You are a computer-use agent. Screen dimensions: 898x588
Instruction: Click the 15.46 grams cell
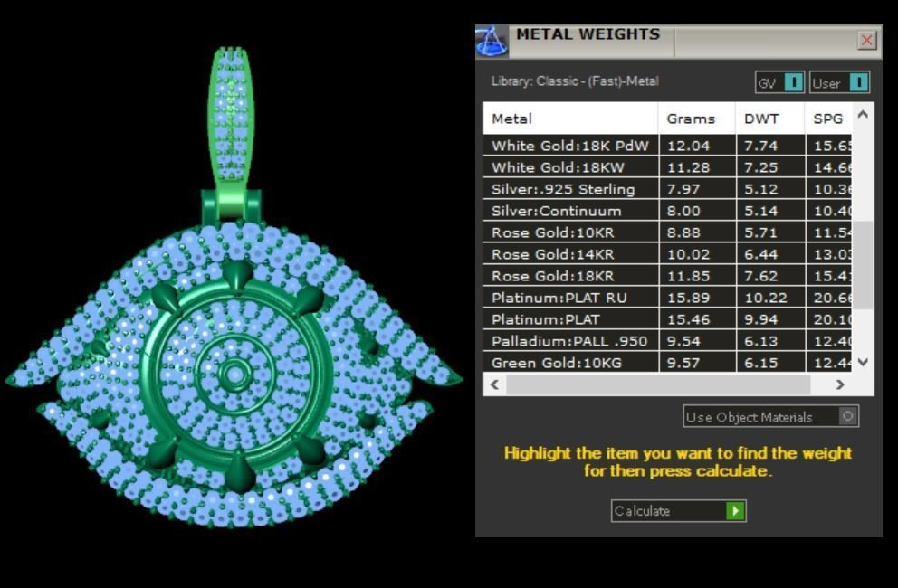click(x=697, y=319)
